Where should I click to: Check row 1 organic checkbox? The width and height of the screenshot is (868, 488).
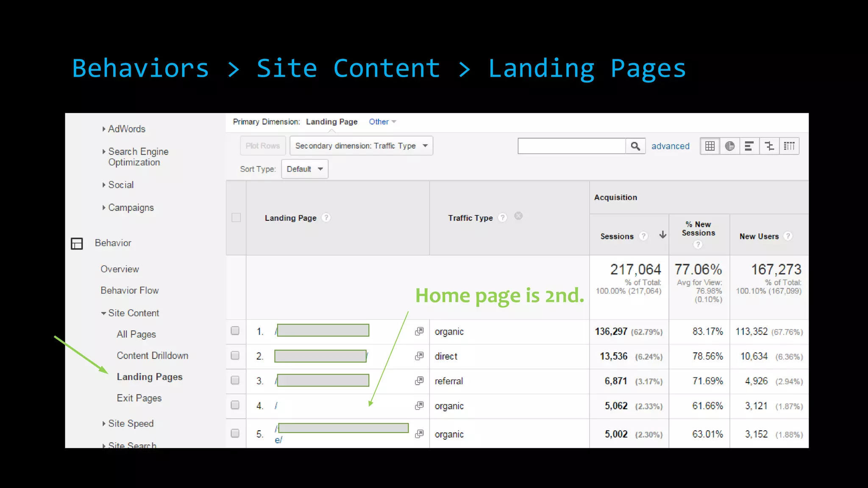[235, 331]
